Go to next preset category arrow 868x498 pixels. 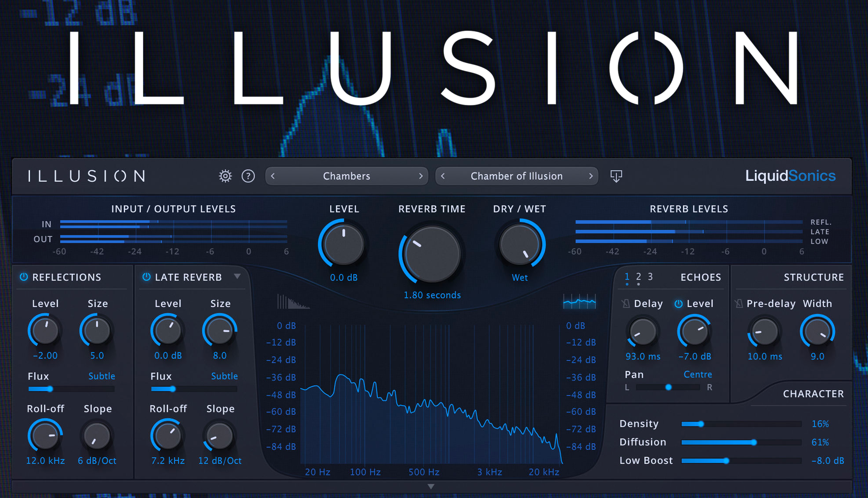pos(421,176)
